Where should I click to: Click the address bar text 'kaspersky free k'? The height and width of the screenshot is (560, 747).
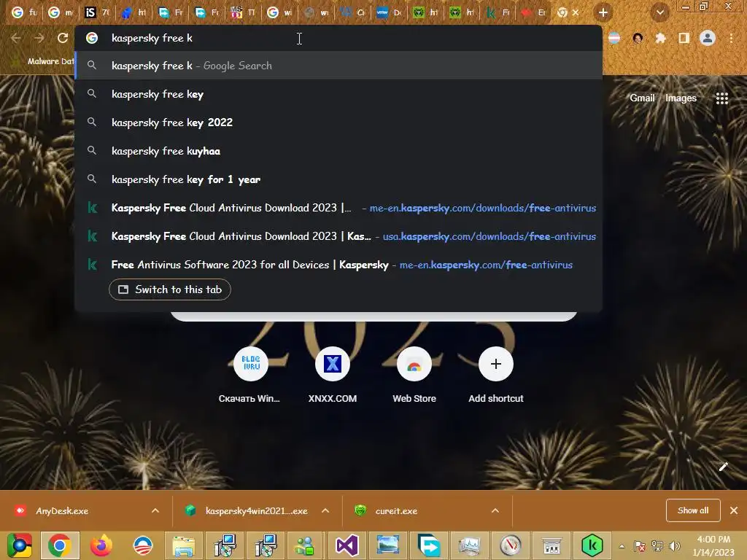(x=152, y=38)
